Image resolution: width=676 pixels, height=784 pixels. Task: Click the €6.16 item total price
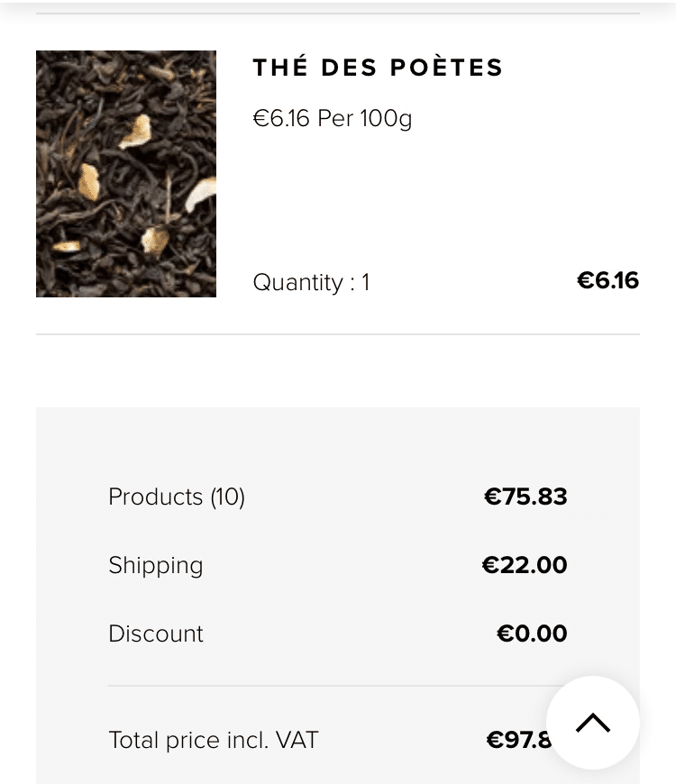(608, 280)
